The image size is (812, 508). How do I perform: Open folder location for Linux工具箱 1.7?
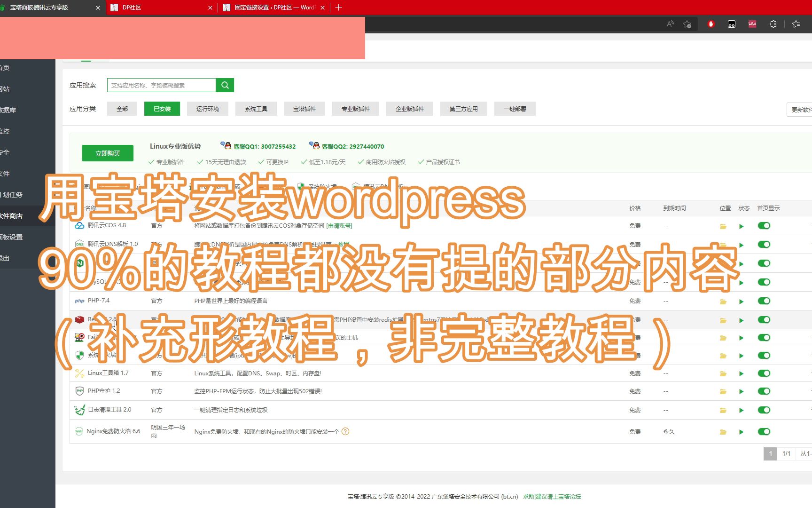[723, 374]
